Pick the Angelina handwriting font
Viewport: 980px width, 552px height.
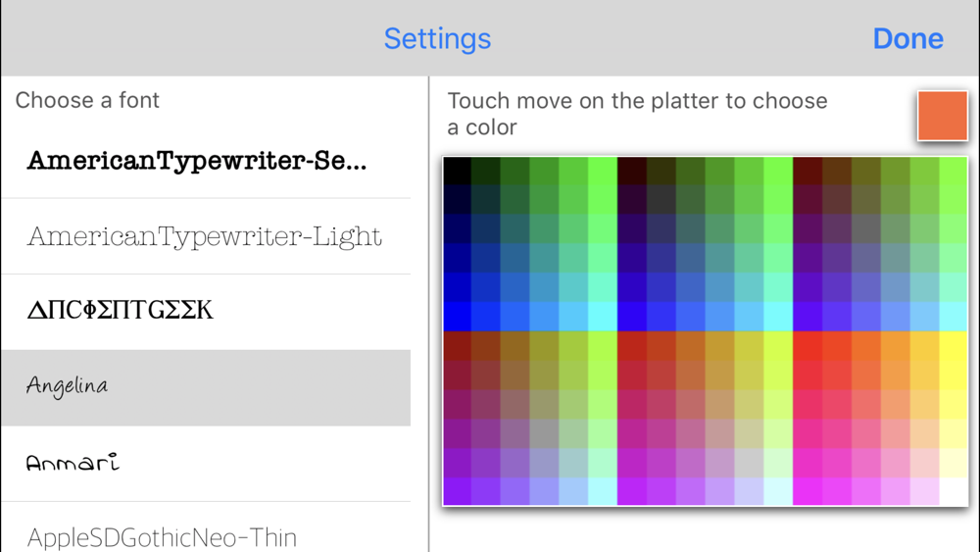[x=206, y=387]
